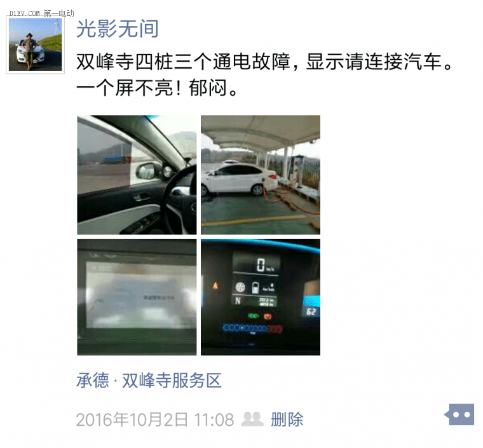Click the post timestamp 2016年10月2日 11:08
Viewport: 483px width, 448px height.
point(155,419)
